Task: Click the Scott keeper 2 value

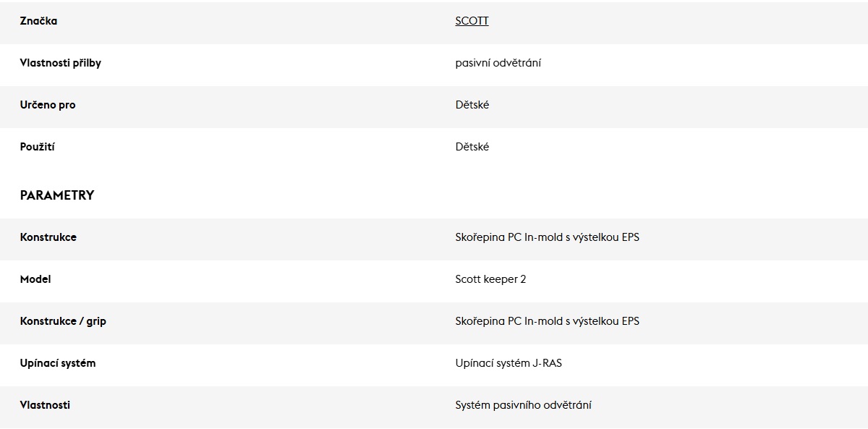Action: [x=490, y=279]
